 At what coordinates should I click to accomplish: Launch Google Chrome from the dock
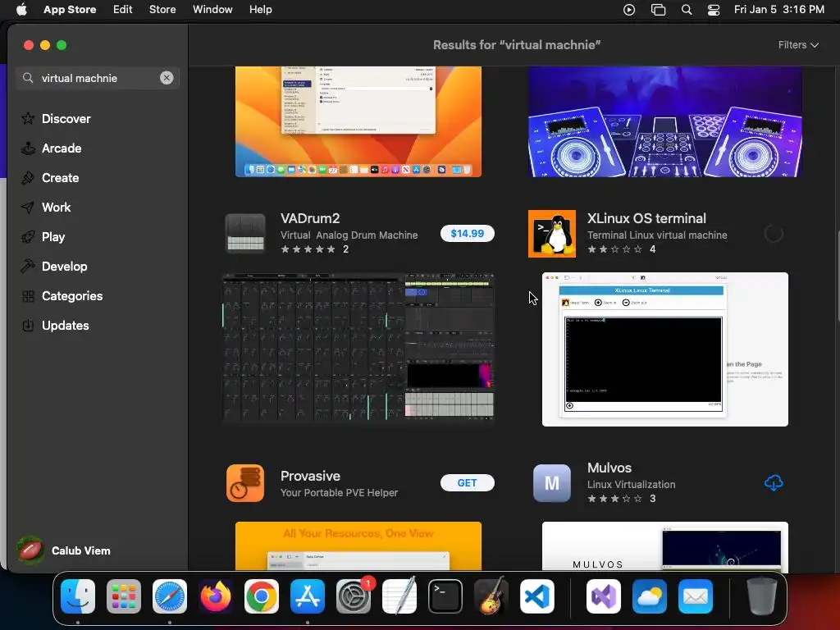(x=262, y=596)
